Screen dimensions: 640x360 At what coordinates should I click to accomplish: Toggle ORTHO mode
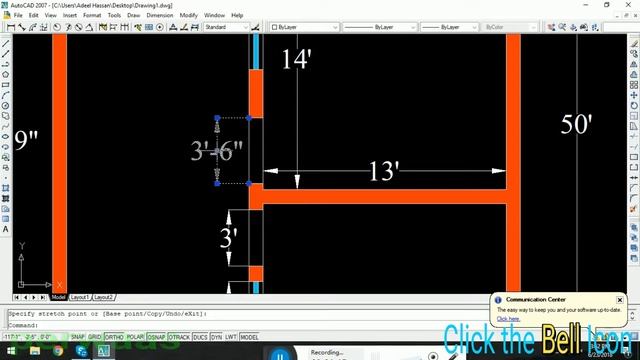click(114, 337)
